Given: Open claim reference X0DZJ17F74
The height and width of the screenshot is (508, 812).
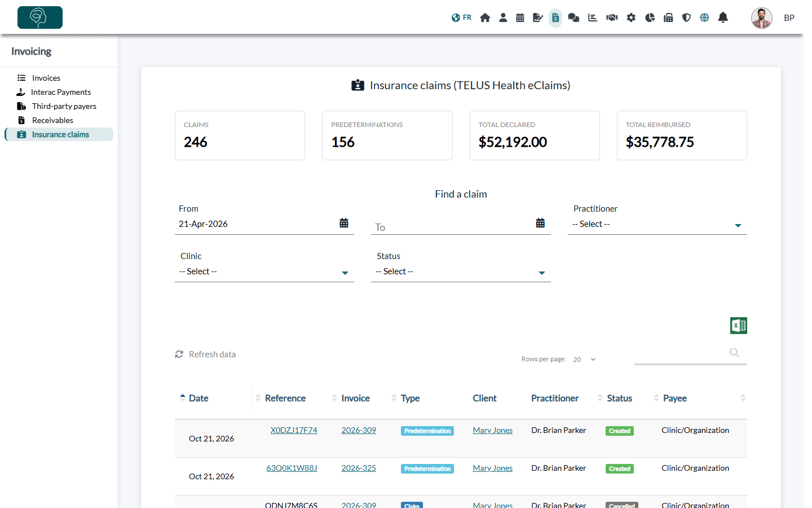Looking at the screenshot, I should 294,430.
